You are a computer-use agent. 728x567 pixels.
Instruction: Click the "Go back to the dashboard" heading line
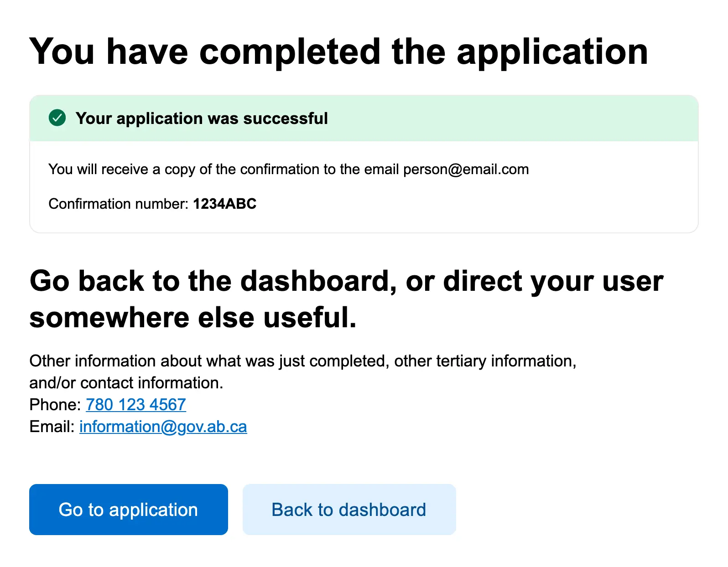point(346,281)
